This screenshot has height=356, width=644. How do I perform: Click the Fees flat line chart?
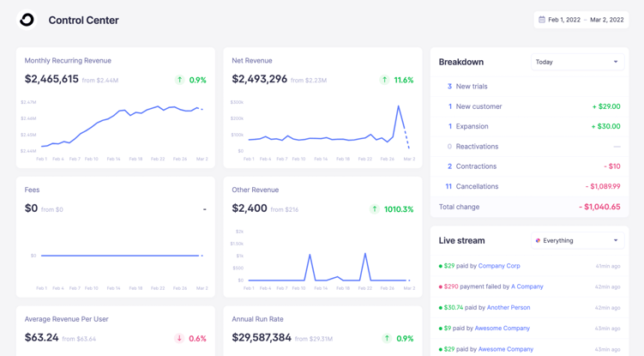pyautogui.click(x=122, y=256)
